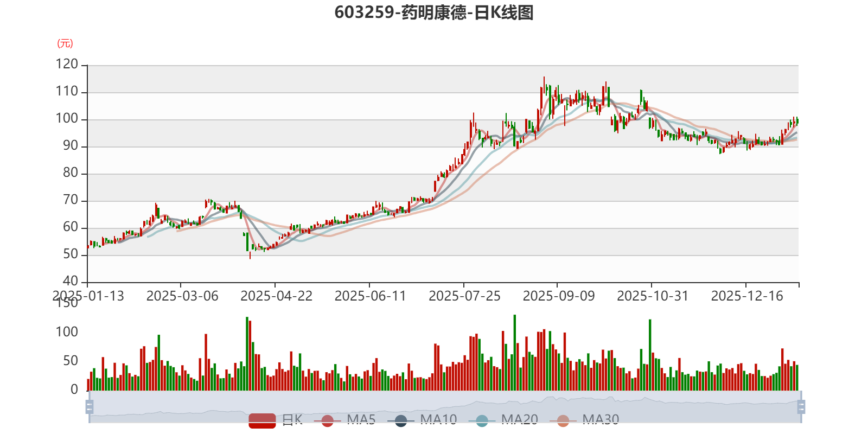Click the (元) unit label
868x434 pixels.
point(65,43)
